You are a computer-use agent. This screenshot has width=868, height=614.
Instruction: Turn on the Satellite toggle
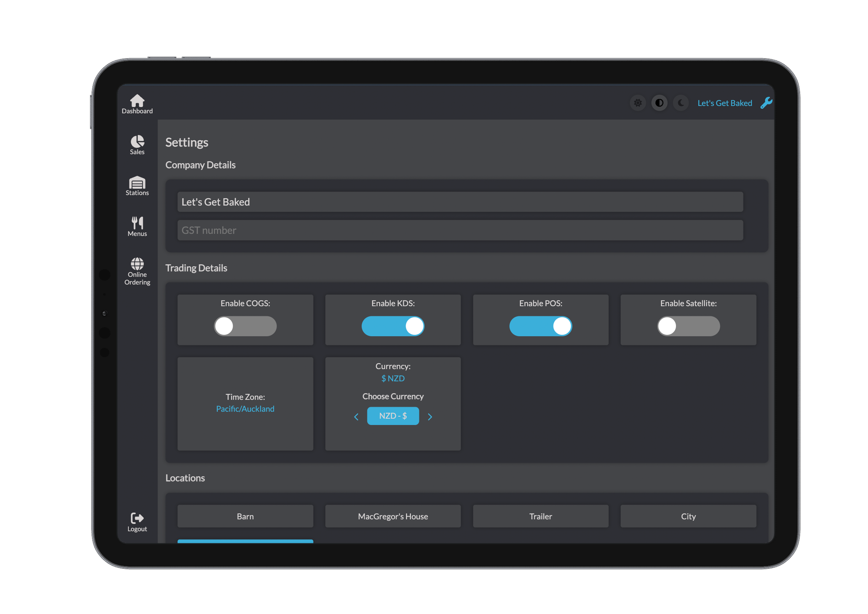point(688,326)
